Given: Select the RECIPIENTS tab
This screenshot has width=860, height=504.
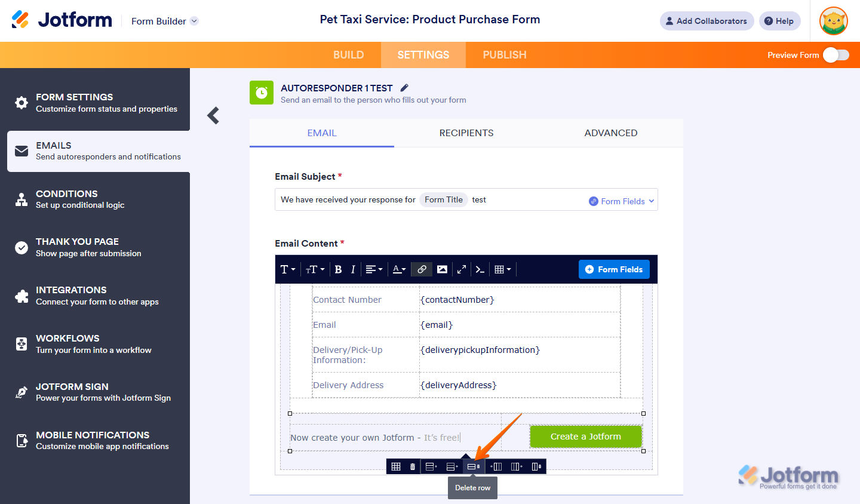Looking at the screenshot, I should 466,133.
